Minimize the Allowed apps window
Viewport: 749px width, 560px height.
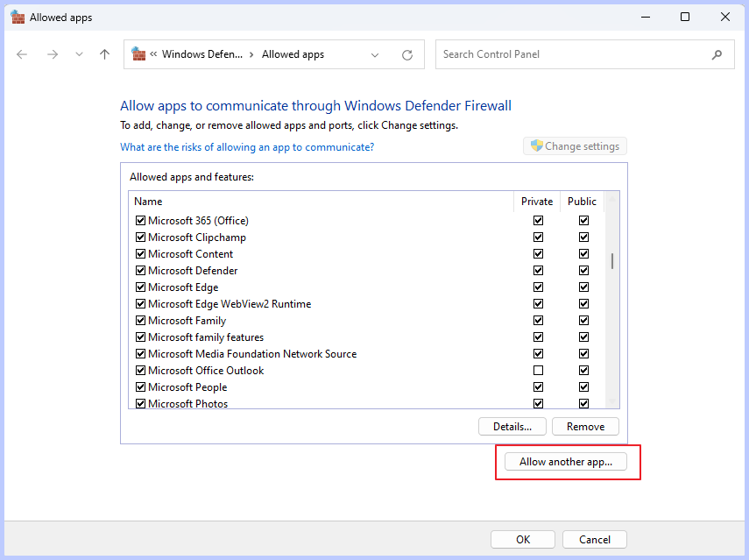(646, 18)
